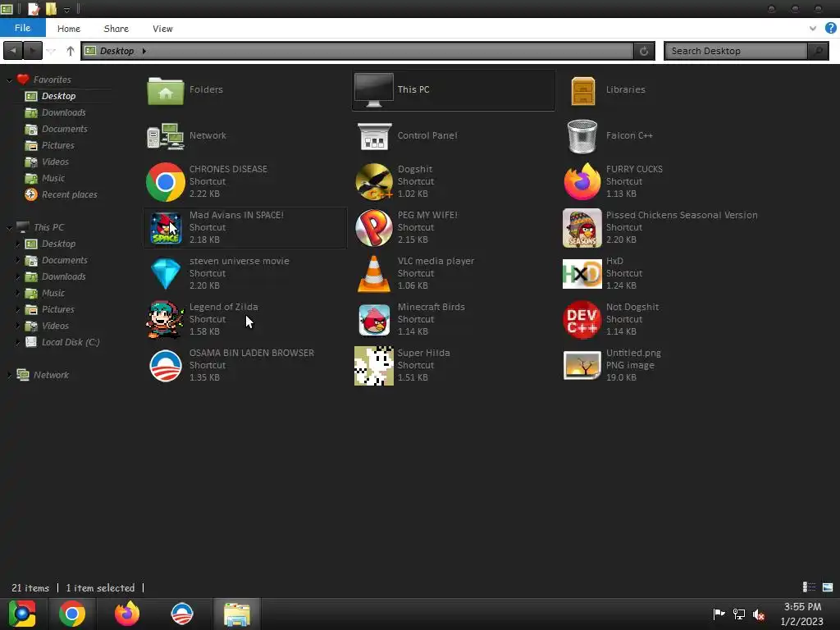Open the File ribbon tab
840x630 pixels.
(22, 28)
